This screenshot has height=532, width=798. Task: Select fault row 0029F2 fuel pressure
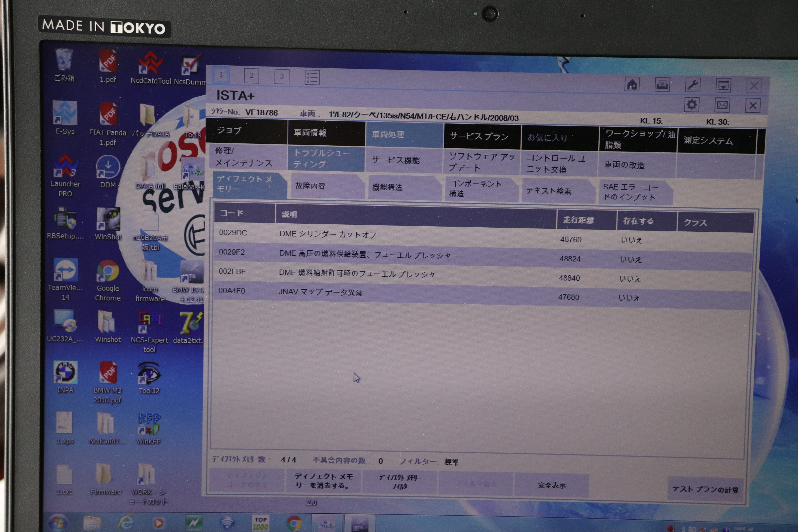click(x=483, y=257)
